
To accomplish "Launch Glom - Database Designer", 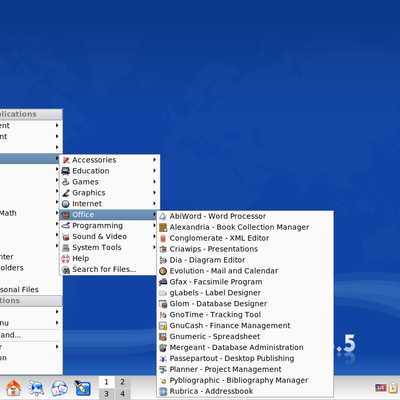I will (245, 304).
